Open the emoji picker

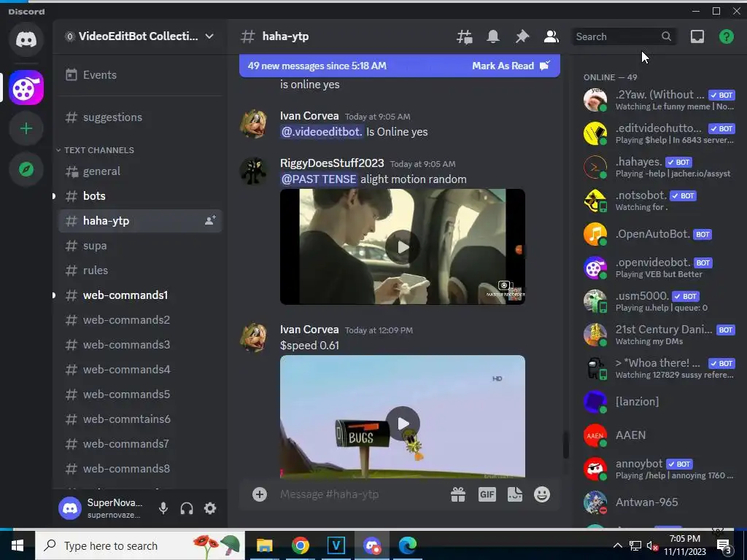point(542,494)
